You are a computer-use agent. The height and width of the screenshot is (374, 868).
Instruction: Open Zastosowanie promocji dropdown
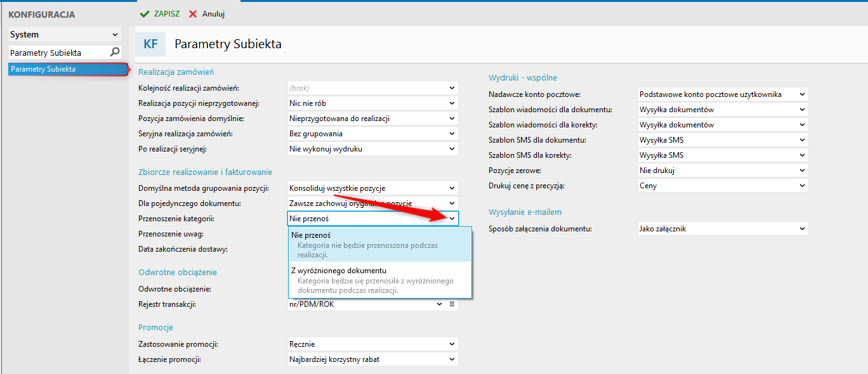tap(452, 344)
